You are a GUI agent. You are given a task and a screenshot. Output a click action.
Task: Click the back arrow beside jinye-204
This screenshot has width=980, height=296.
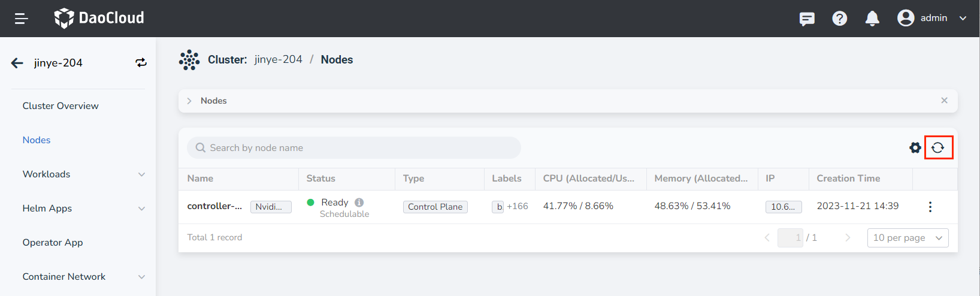(17, 63)
